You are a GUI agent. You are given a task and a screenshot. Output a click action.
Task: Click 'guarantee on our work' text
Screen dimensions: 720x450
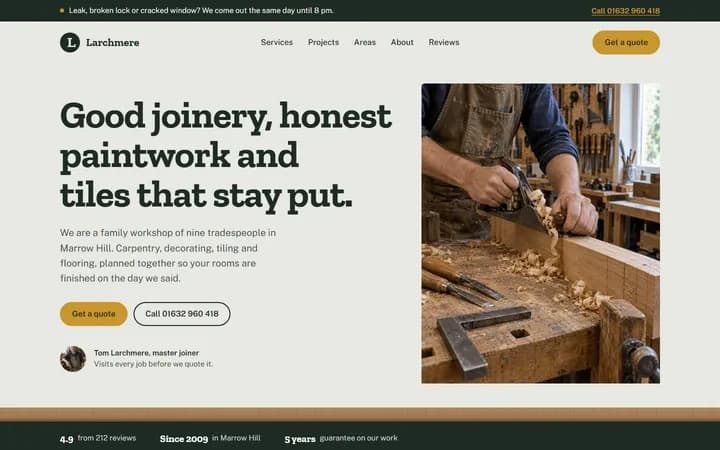tap(359, 438)
